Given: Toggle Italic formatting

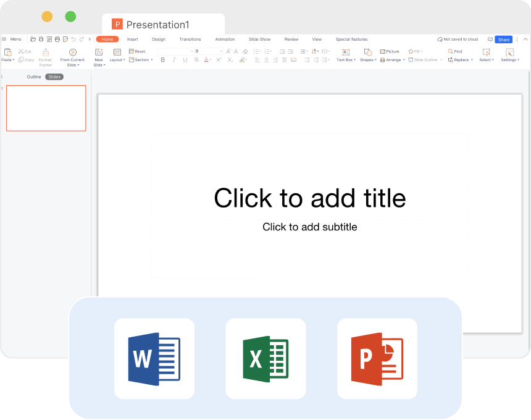Looking at the screenshot, I should click(174, 60).
